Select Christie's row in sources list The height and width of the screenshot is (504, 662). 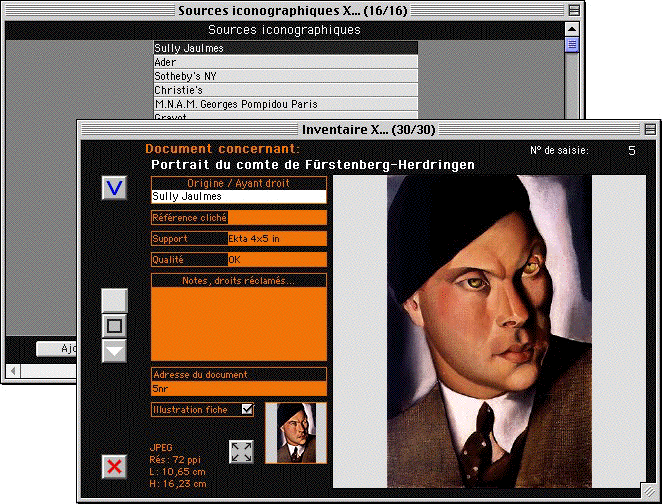[286, 90]
